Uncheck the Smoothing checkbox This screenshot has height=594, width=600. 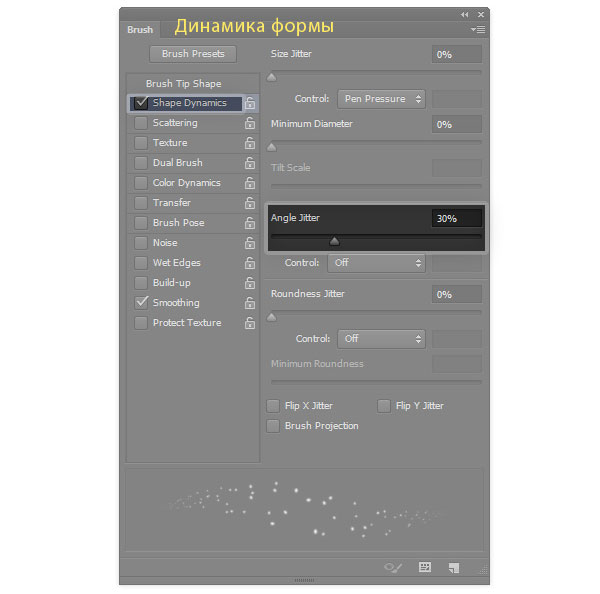(x=141, y=302)
